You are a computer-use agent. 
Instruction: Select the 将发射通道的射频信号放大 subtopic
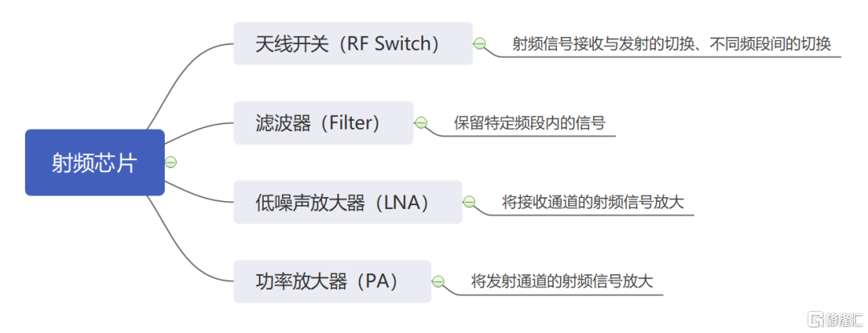[x=562, y=282]
